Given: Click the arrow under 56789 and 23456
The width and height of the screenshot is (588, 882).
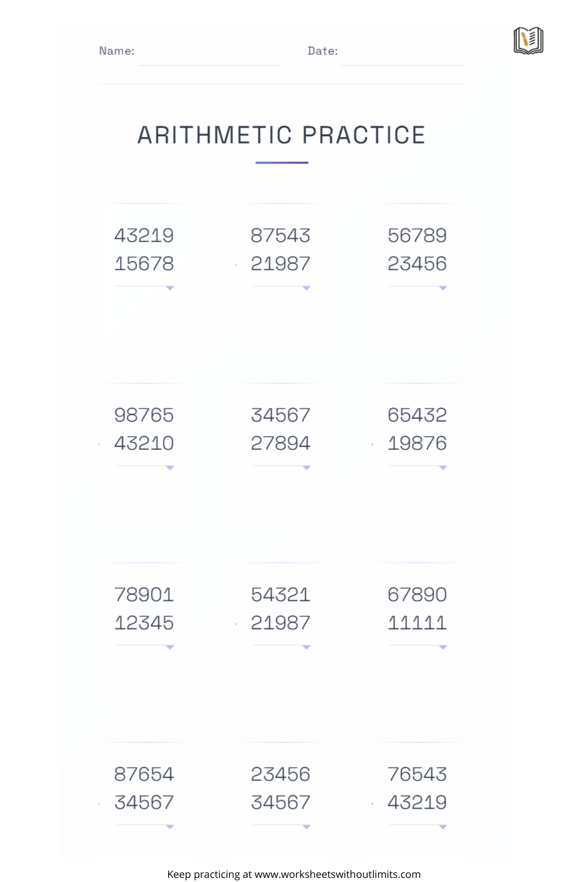Looking at the screenshot, I should [x=443, y=288].
